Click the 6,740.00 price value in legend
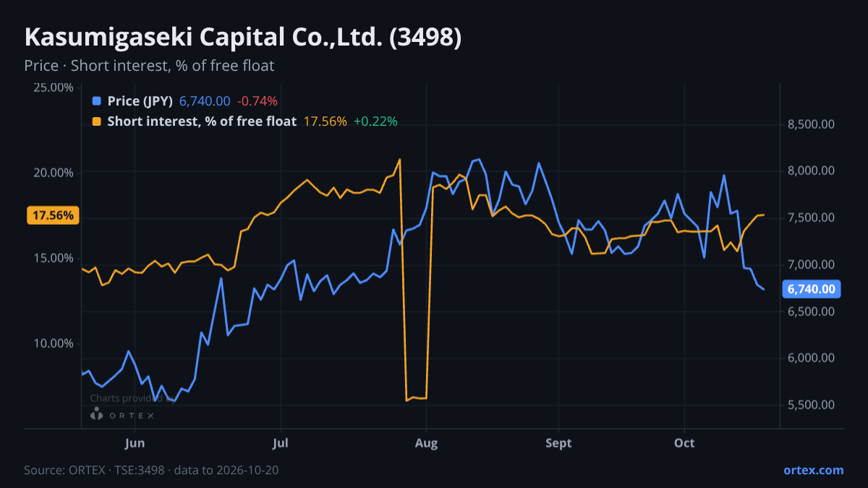 coord(205,101)
